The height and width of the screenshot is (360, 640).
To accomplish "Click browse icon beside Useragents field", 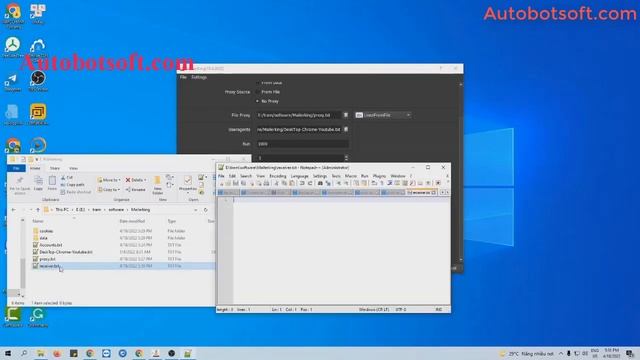I will pos(346,129).
